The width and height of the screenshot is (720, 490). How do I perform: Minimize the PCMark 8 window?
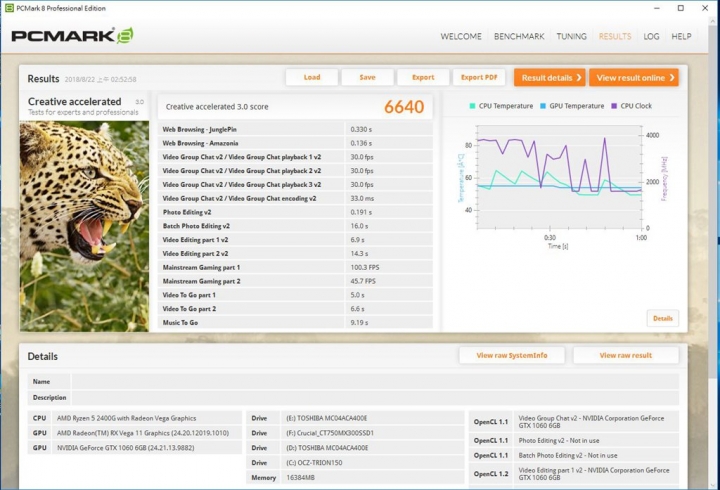(657, 8)
